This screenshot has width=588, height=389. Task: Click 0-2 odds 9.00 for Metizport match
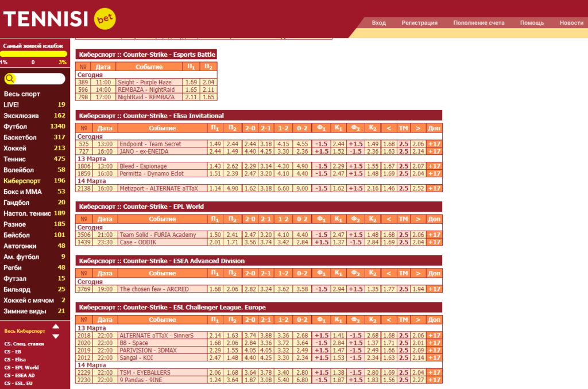click(x=302, y=188)
